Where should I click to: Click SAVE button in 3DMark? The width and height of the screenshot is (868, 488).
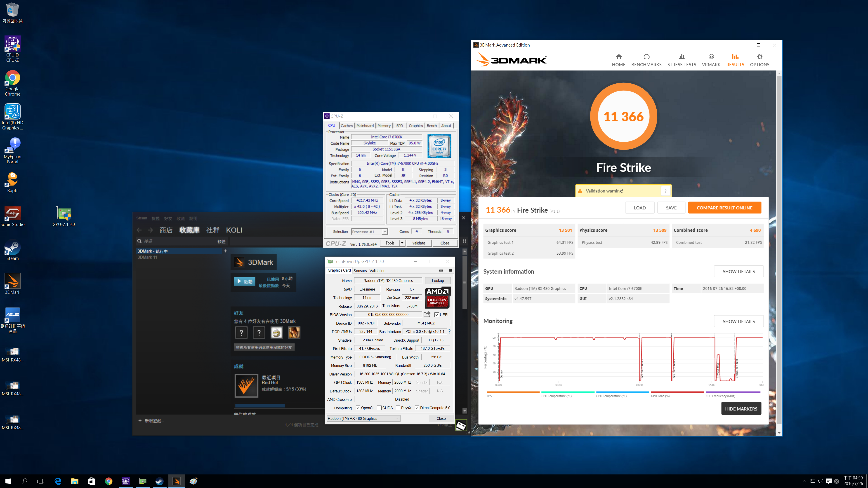[671, 208]
